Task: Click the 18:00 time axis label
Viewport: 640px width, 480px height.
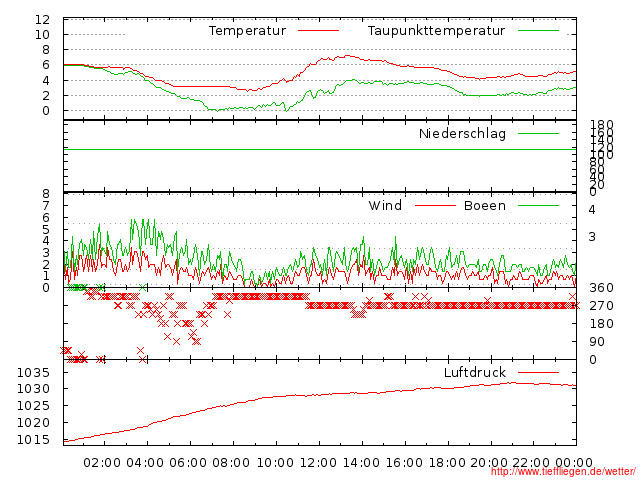Action: (447, 463)
